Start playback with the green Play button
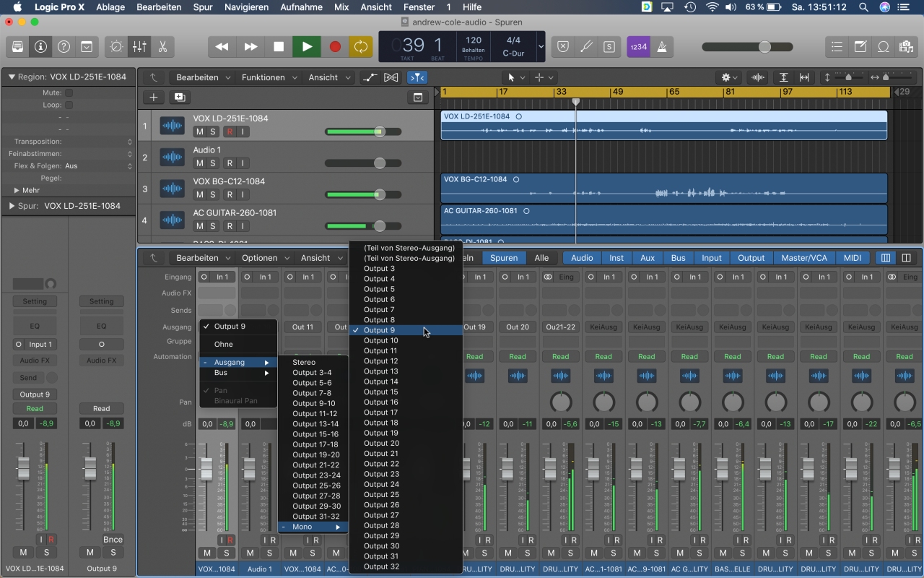Viewport: 924px width, 578px height. click(x=307, y=46)
